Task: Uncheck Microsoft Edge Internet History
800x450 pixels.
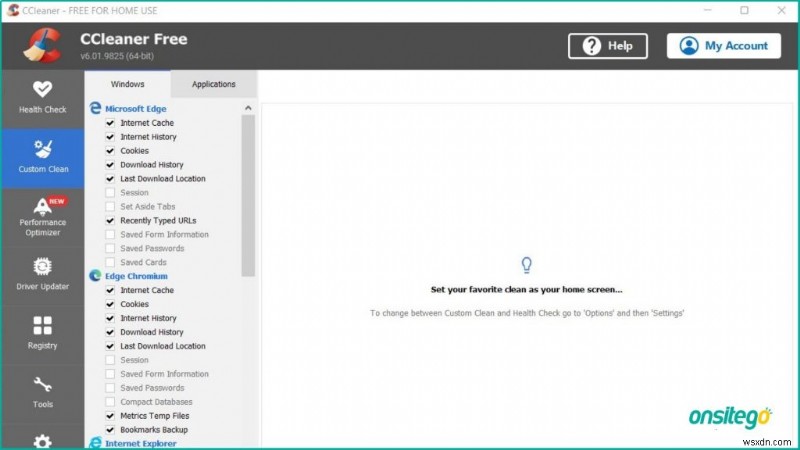Action: click(110, 137)
